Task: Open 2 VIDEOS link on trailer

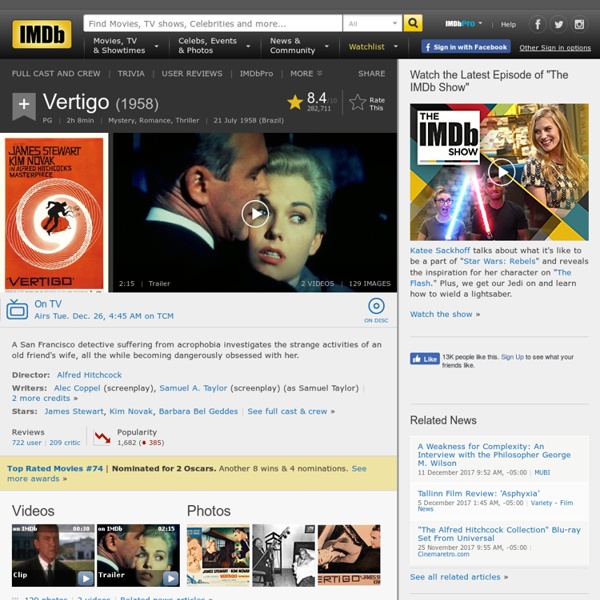Action: 317,284
